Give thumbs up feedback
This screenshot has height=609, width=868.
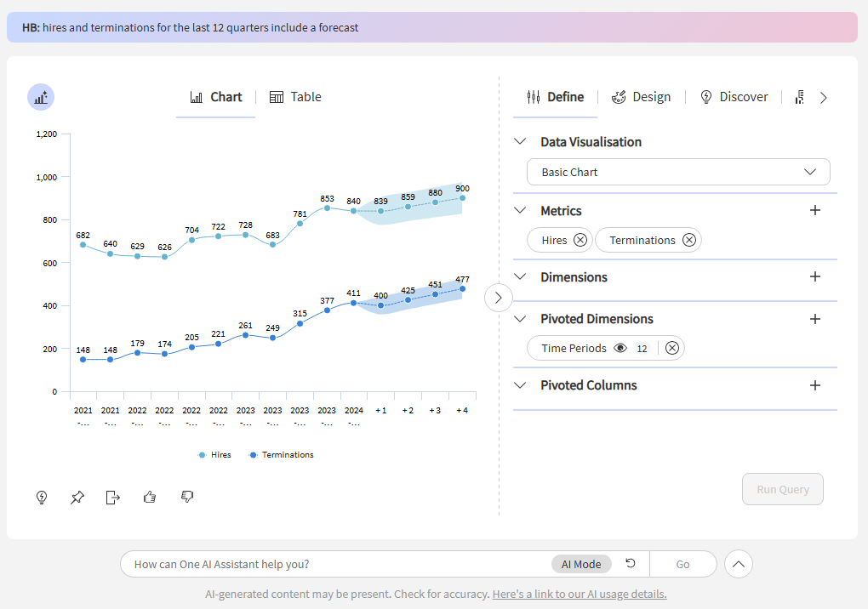click(x=150, y=498)
